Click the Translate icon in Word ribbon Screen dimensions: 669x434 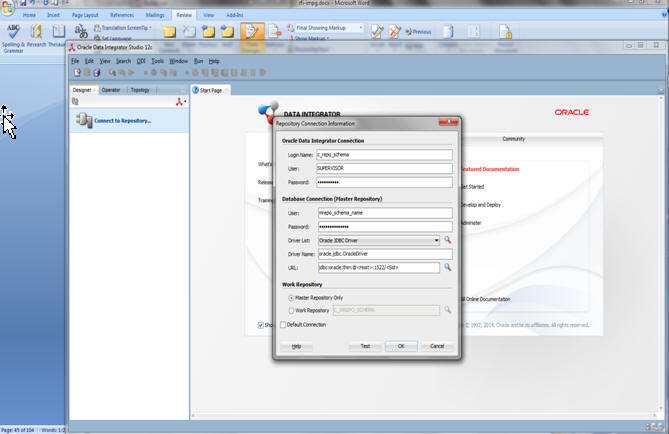[81, 32]
